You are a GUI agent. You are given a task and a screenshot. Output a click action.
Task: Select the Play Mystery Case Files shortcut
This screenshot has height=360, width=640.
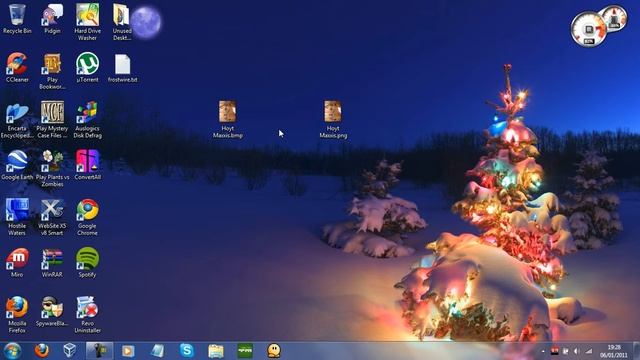pyautogui.click(x=52, y=120)
